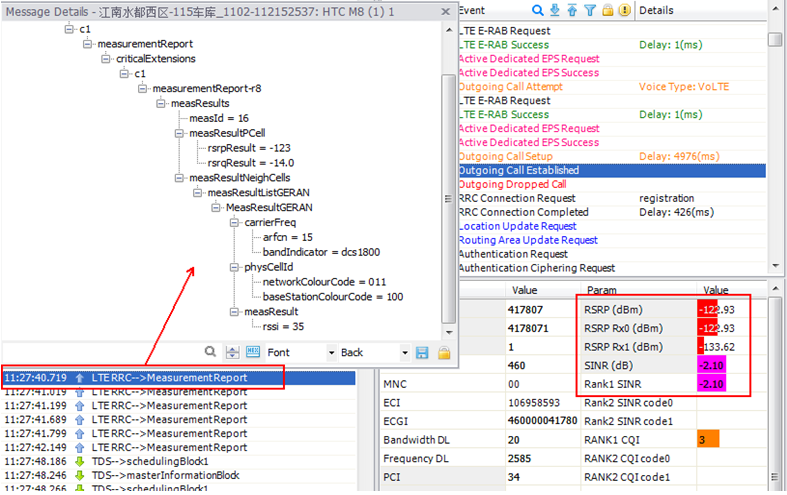This screenshot has width=787, height=495.
Task: Collapse the carrierFreq node
Action: point(234,222)
